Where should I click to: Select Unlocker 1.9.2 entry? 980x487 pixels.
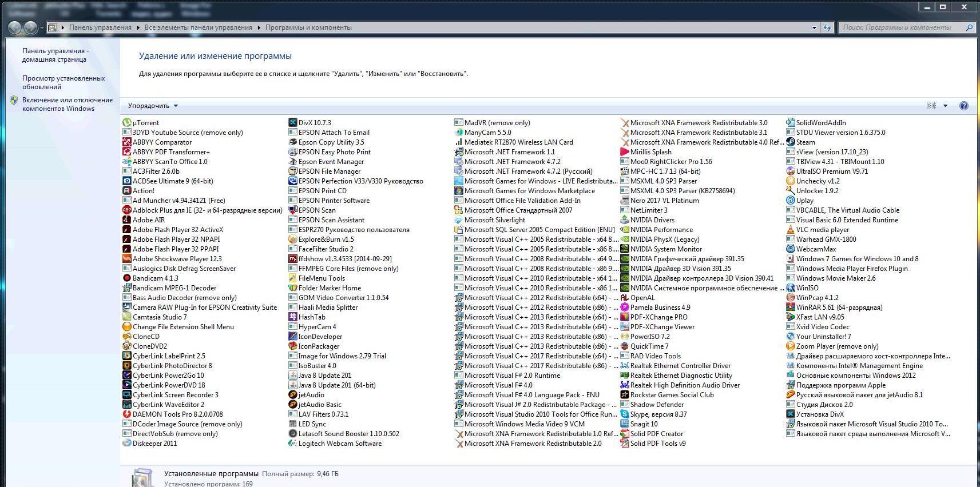coord(813,190)
